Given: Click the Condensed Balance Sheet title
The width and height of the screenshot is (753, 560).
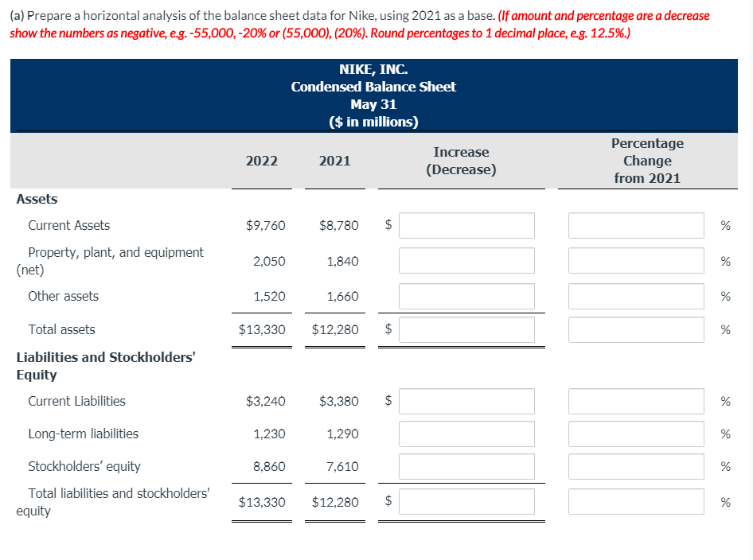Looking at the screenshot, I should [373, 87].
